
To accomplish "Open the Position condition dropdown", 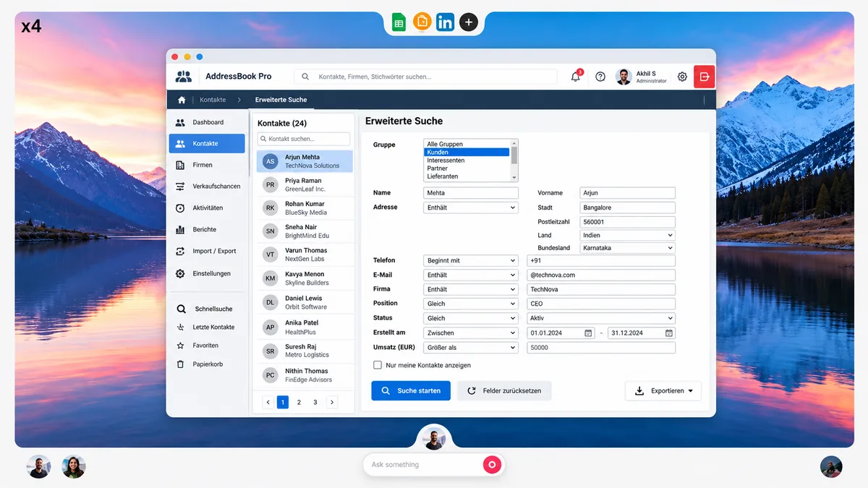I will coord(471,304).
